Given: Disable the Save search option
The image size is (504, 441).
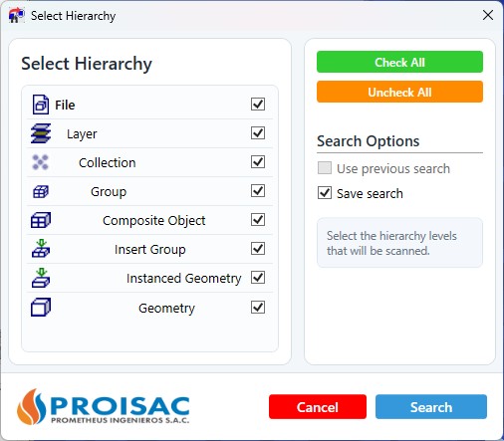Looking at the screenshot, I should (x=325, y=193).
